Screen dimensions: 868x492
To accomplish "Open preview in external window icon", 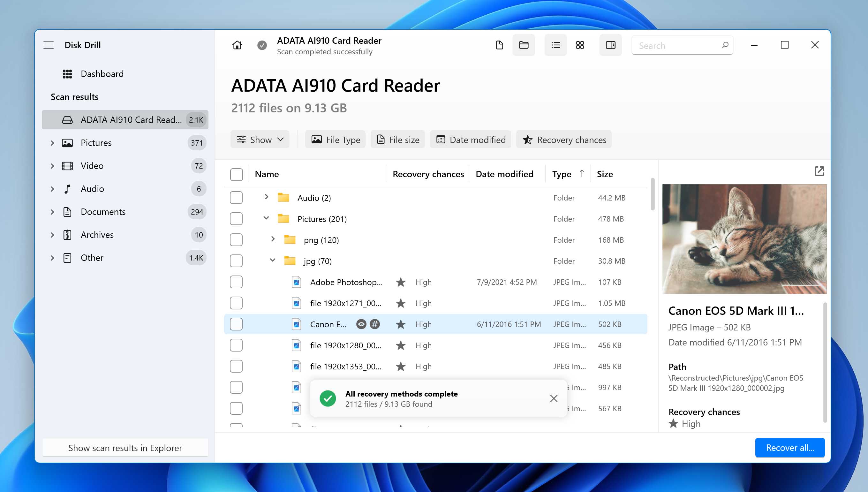I will point(819,171).
